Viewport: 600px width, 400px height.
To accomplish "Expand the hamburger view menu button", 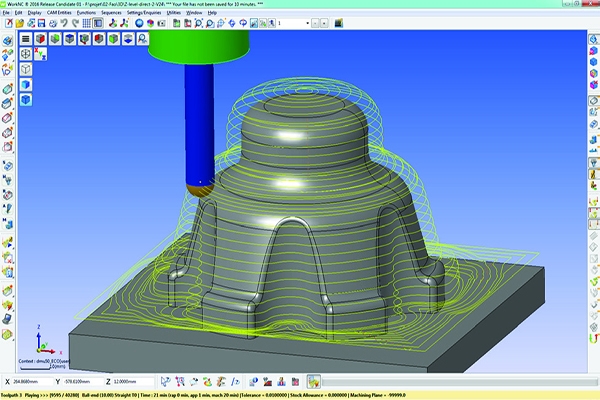I will (26, 41).
